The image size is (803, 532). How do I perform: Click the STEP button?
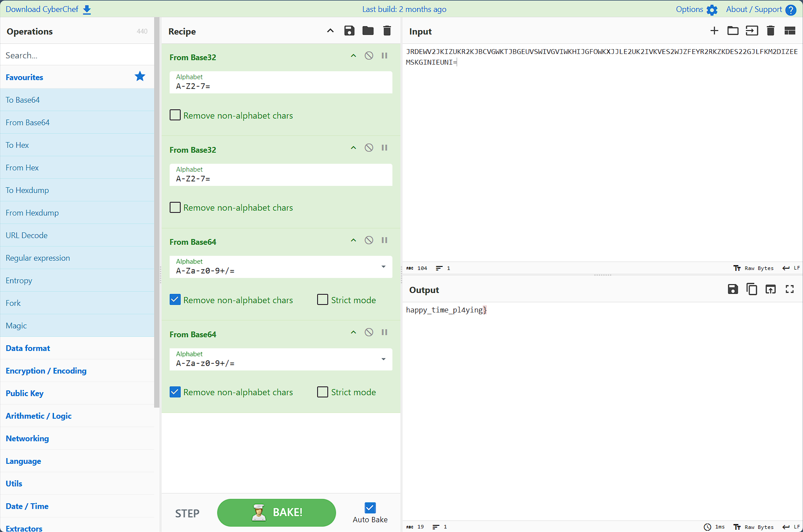pos(187,513)
